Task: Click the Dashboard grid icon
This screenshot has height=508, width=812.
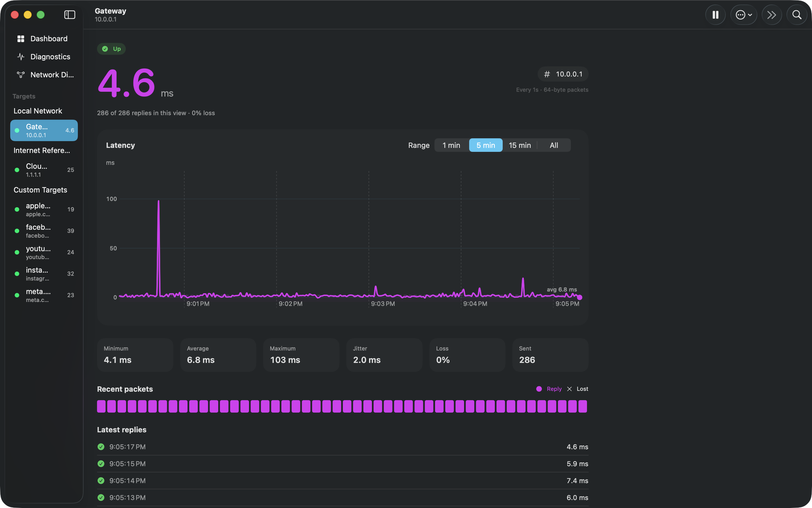Action: 21,38
